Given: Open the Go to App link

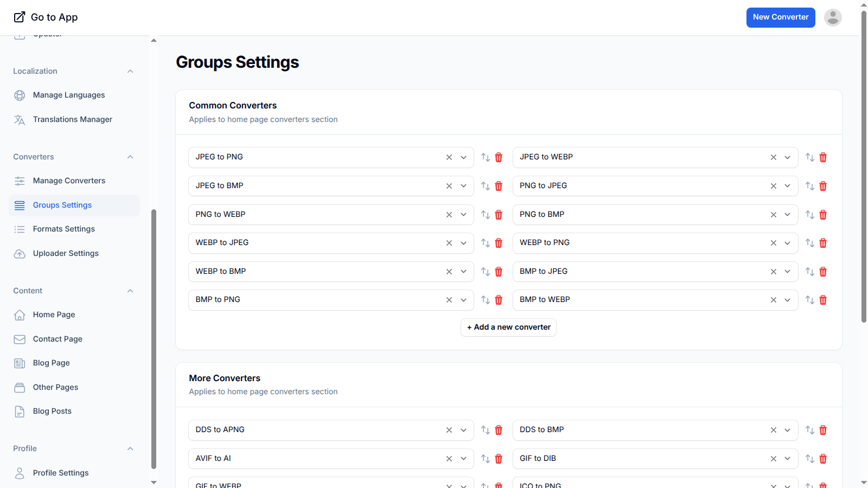Looking at the screenshot, I should coord(46,17).
